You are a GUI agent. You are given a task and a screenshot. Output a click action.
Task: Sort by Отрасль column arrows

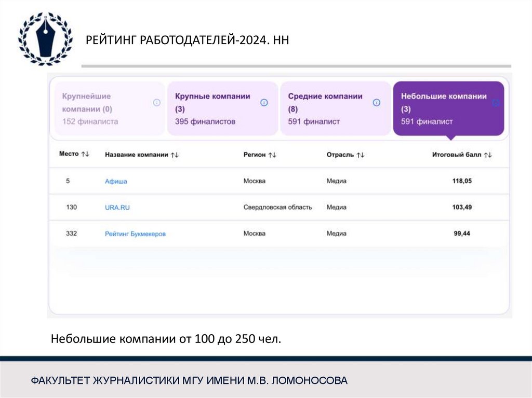point(361,155)
